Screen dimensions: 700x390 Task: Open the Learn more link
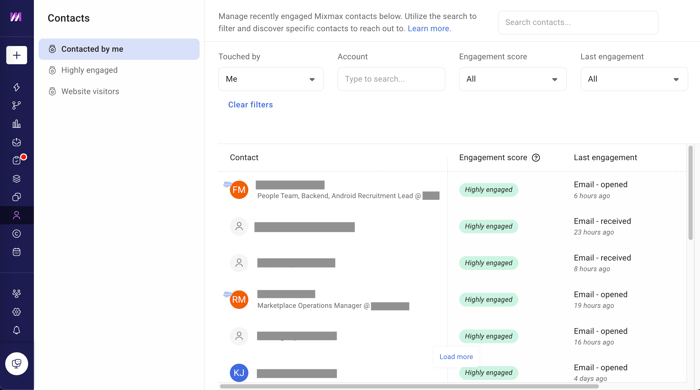point(429,29)
